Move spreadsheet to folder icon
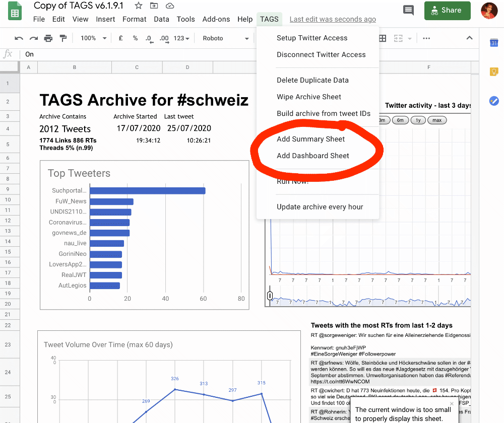The width and height of the screenshot is (504, 423). pyautogui.click(x=154, y=6)
